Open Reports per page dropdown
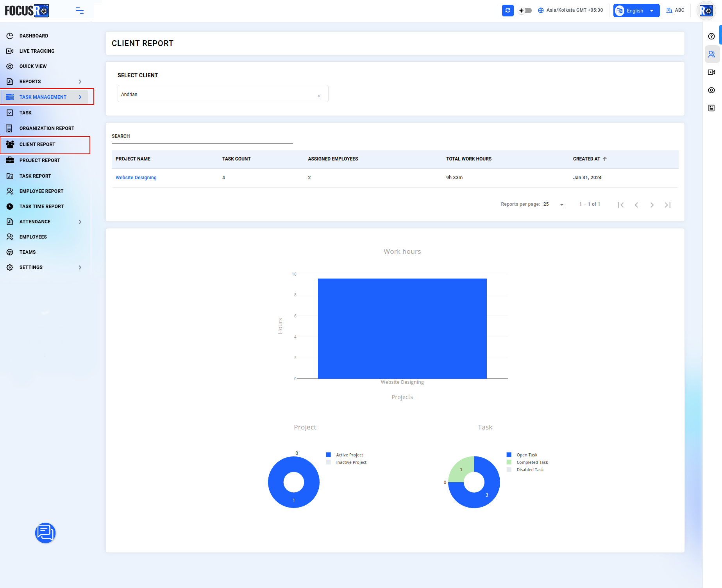Image resolution: width=722 pixels, height=588 pixels. point(554,205)
